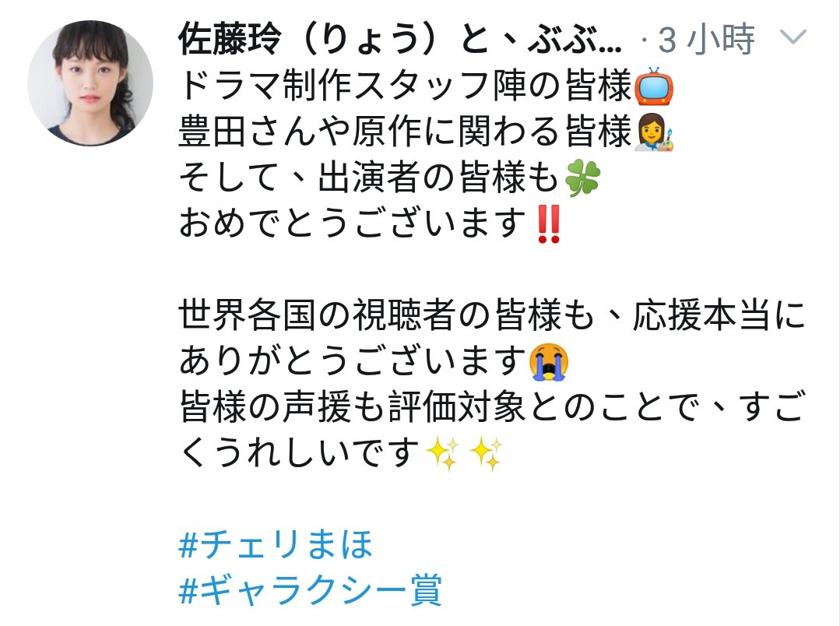Click the text ありがとうございます
840x626 pixels.
point(353,361)
